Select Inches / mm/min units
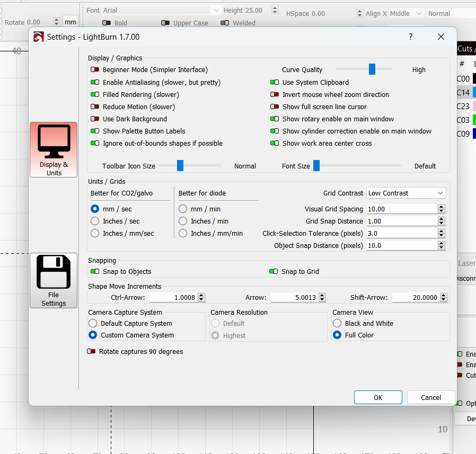 pos(183,233)
